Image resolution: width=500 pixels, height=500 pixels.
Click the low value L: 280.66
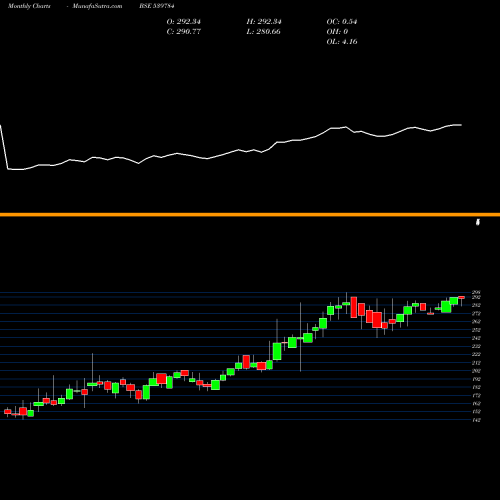coord(263,32)
